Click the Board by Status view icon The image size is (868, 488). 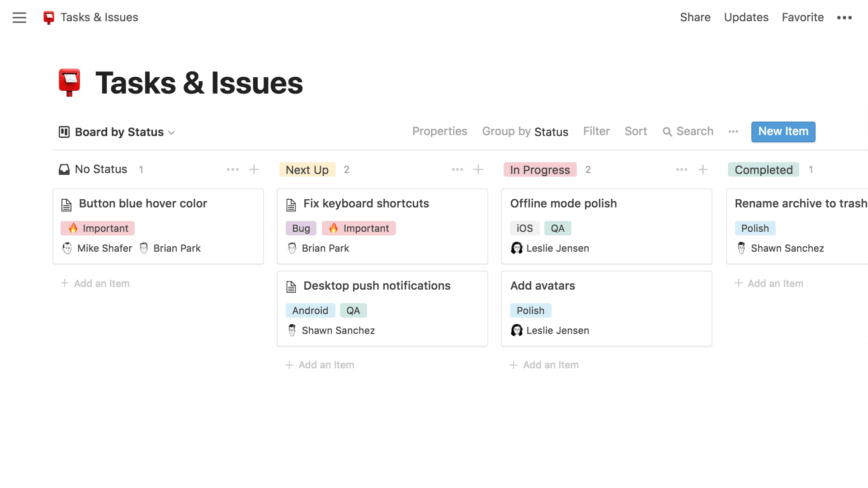63,131
